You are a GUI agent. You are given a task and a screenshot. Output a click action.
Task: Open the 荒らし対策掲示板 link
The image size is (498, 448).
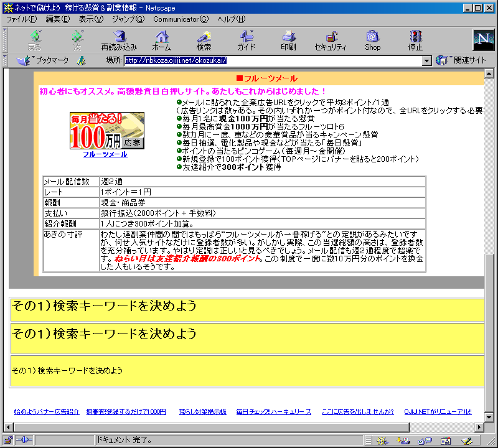(203, 411)
